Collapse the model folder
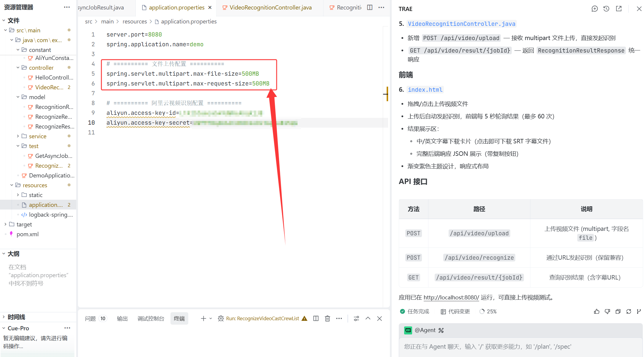Screen dimensions: 644x357 point(18,97)
